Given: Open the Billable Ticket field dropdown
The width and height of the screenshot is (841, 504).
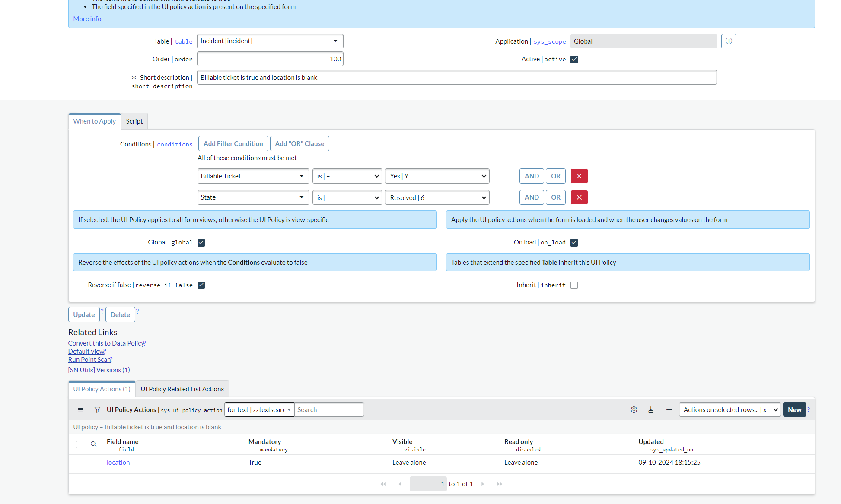Looking at the screenshot, I should click(x=253, y=176).
